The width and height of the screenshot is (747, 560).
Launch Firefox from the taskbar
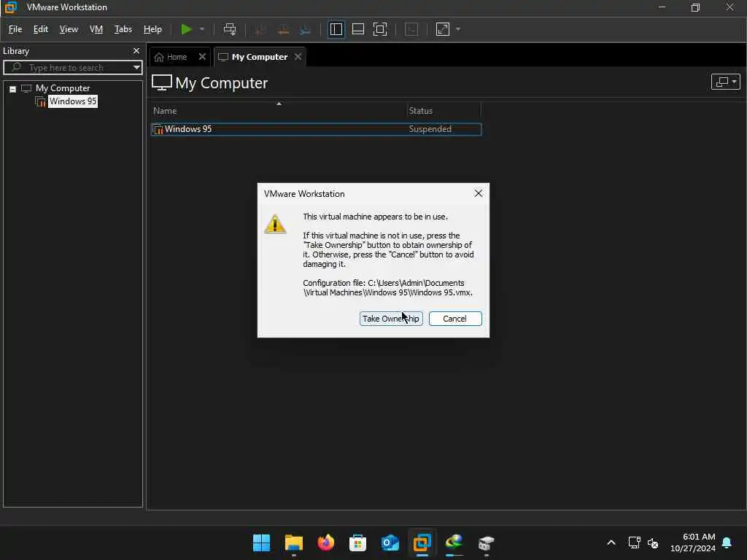point(326,542)
